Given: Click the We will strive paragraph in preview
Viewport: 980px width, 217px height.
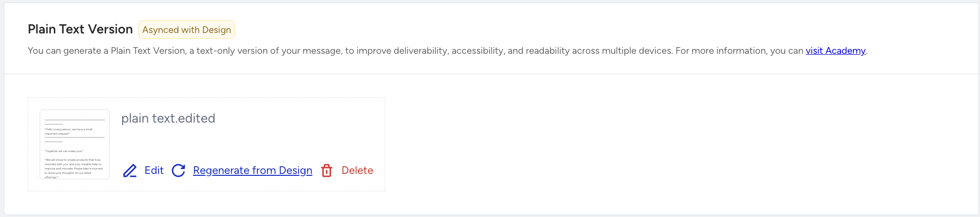Looking at the screenshot, I should (x=74, y=169).
